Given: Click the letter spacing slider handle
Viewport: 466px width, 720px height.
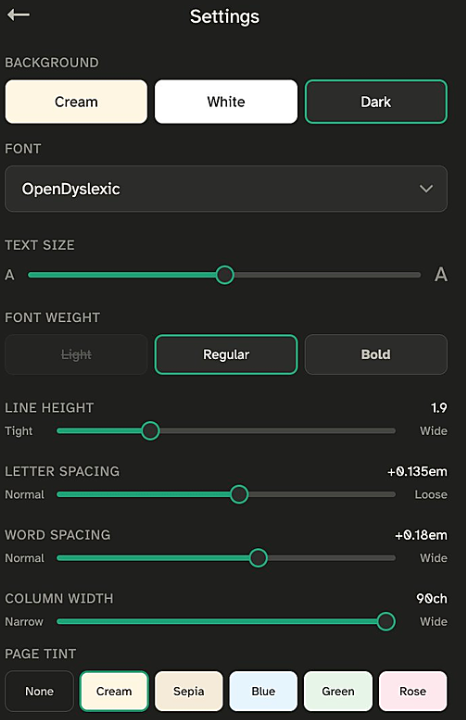Looking at the screenshot, I should click(239, 495).
